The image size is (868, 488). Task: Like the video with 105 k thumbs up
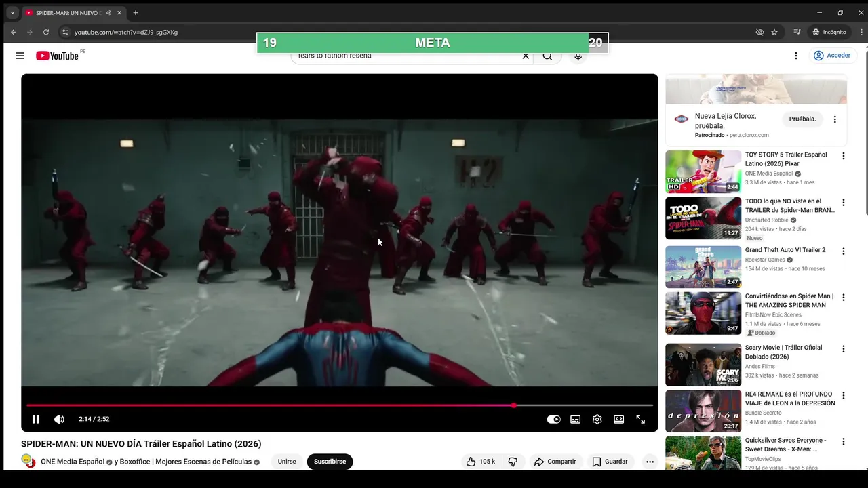[480, 462]
